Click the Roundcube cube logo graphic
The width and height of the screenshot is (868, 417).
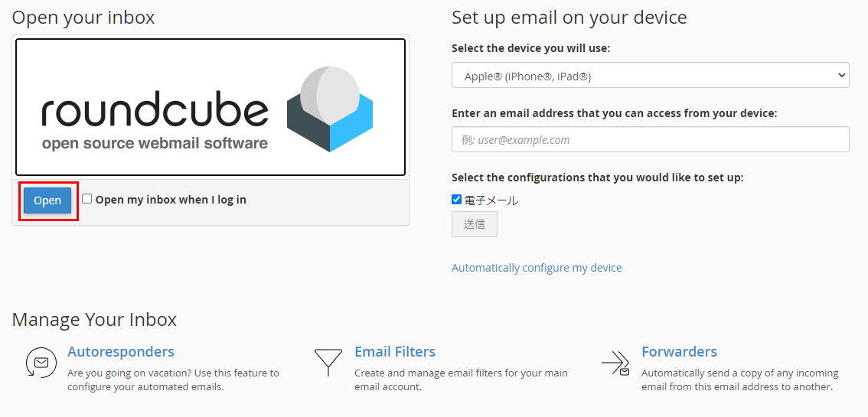pos(330,109)
